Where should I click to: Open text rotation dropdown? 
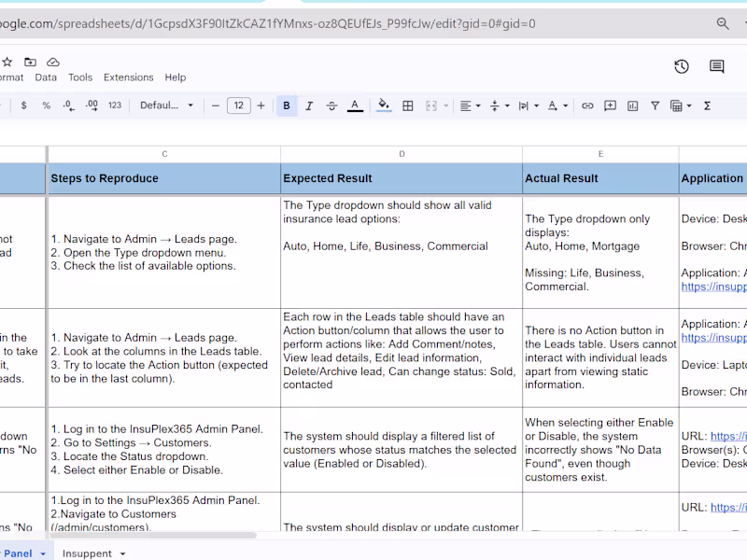click(557, 105)
